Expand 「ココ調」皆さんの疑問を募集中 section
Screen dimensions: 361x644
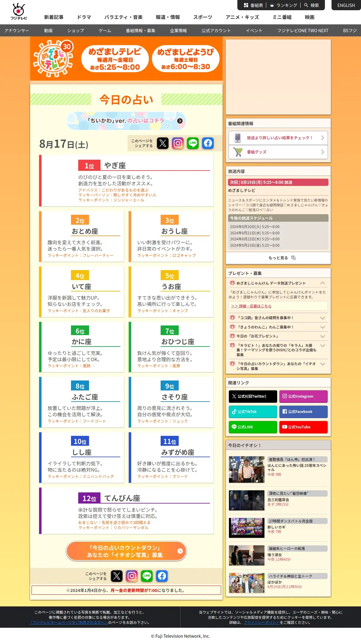pyautogui.click(x=322, y=318)
